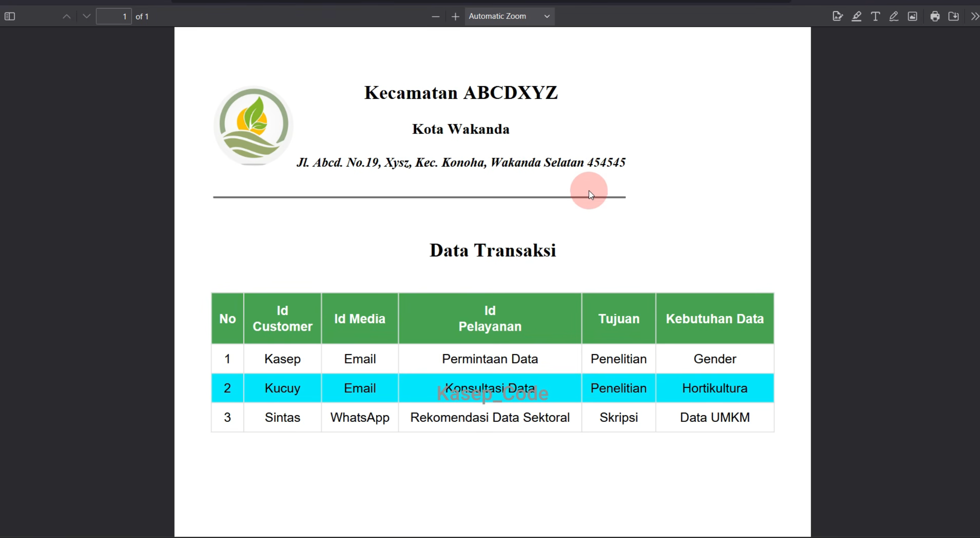The image size is (980, 538).
Task: Click the Data UMKM cell
Action: [715, 417]
